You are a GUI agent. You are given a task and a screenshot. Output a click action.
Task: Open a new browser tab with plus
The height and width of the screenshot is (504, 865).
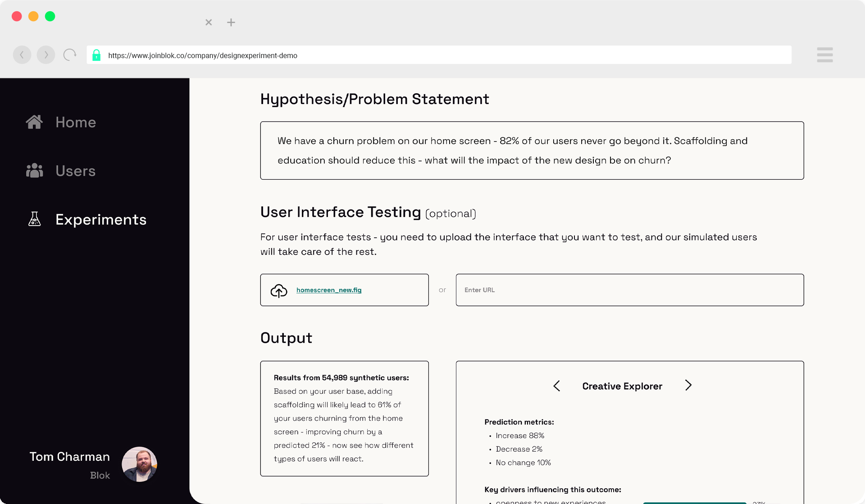coord(231,23)
